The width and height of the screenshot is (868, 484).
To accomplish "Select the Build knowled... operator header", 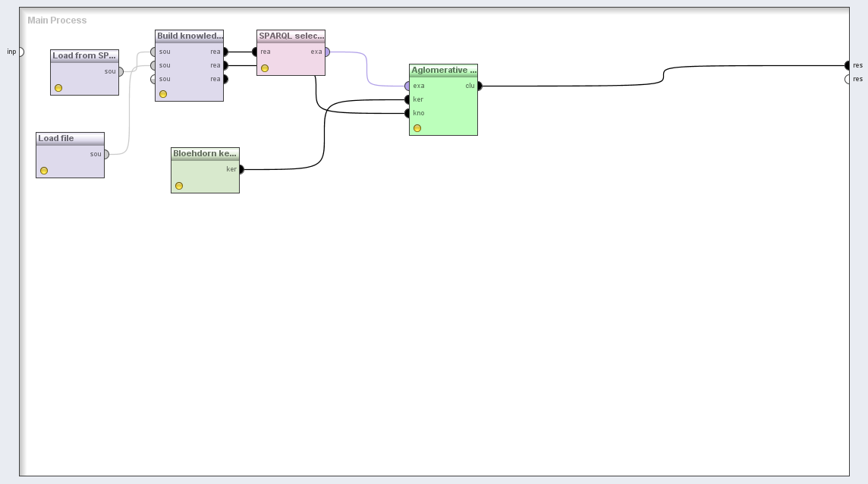I will [189, 36].
